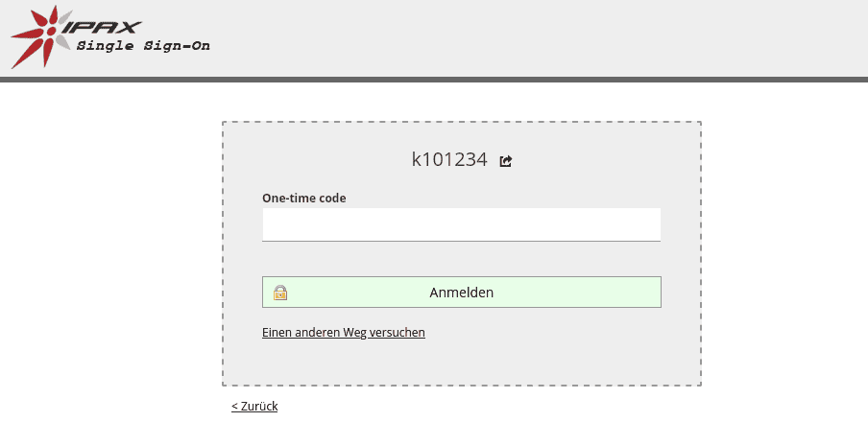Click the Single Sign-On header text
This screenshot has height=422, width=868.
click(142, 46)
